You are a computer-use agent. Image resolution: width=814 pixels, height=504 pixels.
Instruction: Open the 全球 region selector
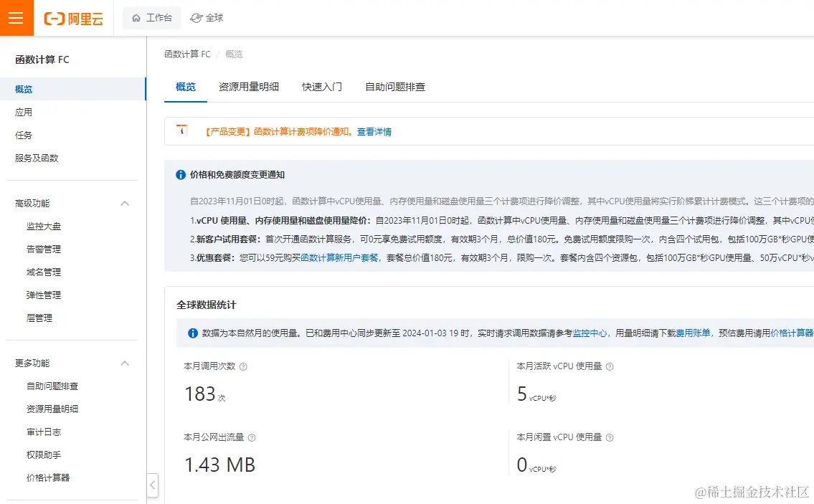point(207,18)
